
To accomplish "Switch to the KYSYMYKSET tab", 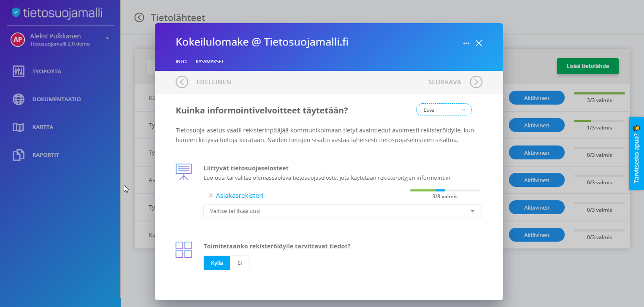I will pos(210,62).
